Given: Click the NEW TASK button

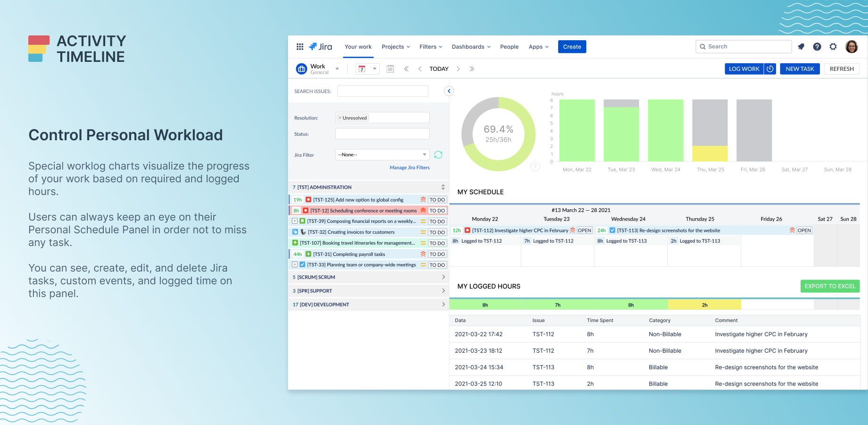Looking at the screenshot, I should tap(800, 69).
